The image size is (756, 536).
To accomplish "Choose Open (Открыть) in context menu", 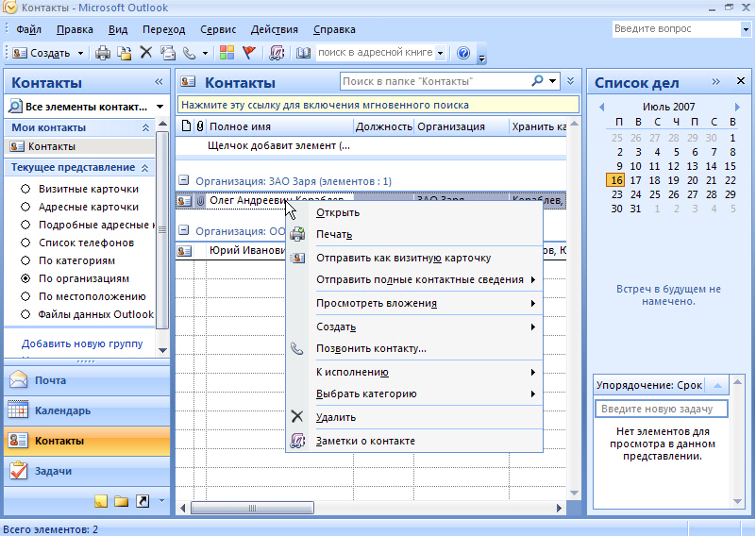I will (x=414, y=212).
